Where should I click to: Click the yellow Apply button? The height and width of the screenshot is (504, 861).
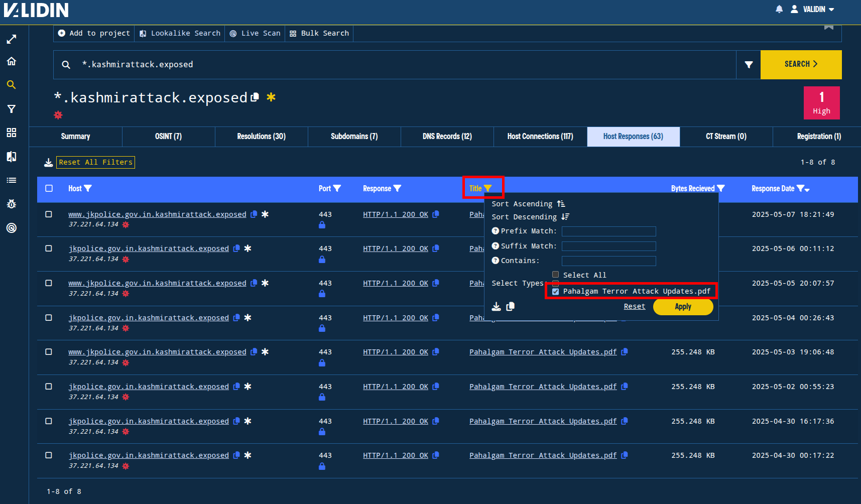tap(683, 307)
